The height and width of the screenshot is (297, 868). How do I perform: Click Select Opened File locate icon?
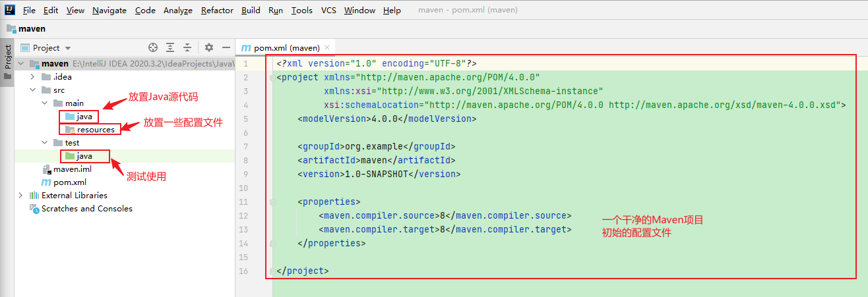(153, 47)
